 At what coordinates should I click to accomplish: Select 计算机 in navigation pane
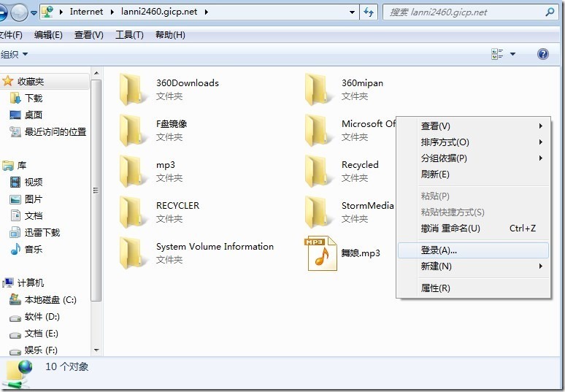pyautogui.click(x=23, y=283)
